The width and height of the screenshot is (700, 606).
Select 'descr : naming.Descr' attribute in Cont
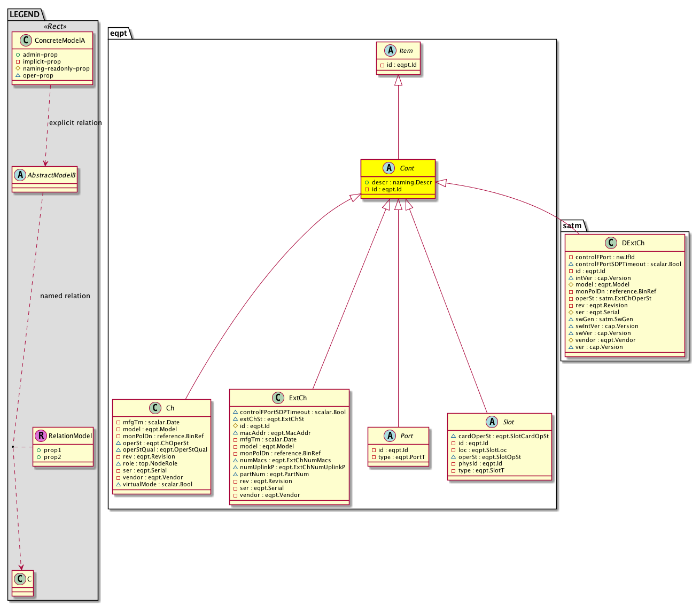point(401,182)
